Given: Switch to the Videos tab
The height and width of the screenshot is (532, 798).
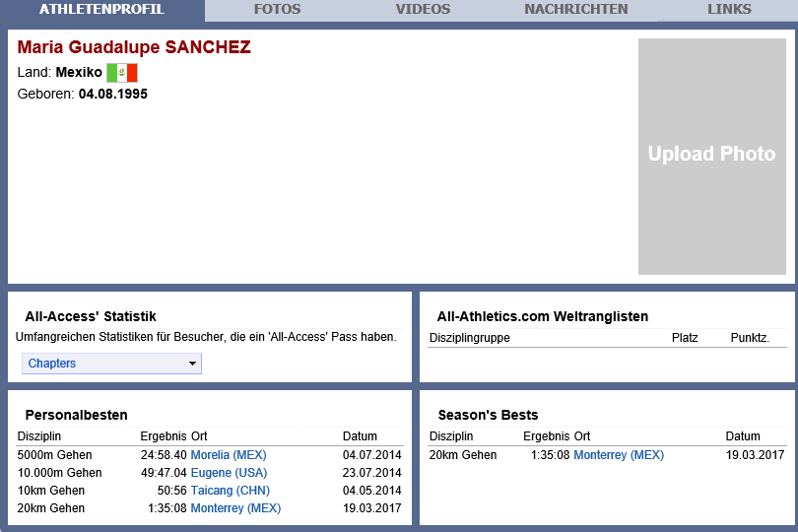Looking at the screenshot, I should (423, 9).
